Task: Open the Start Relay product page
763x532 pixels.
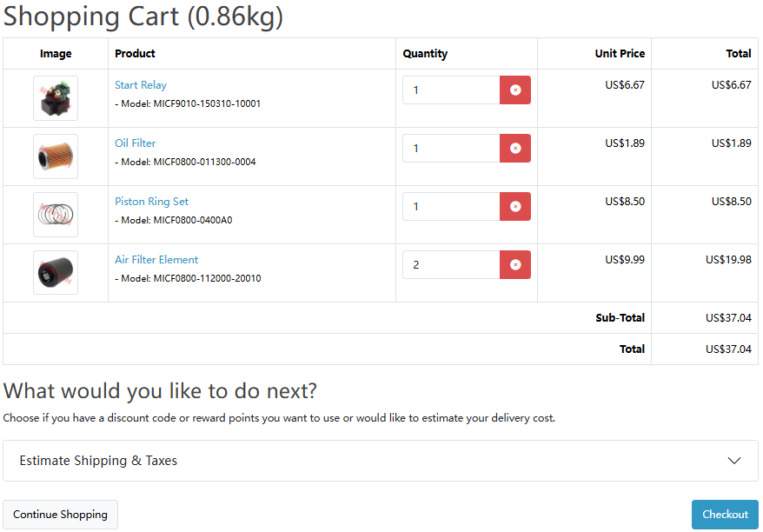Action: 141,84
